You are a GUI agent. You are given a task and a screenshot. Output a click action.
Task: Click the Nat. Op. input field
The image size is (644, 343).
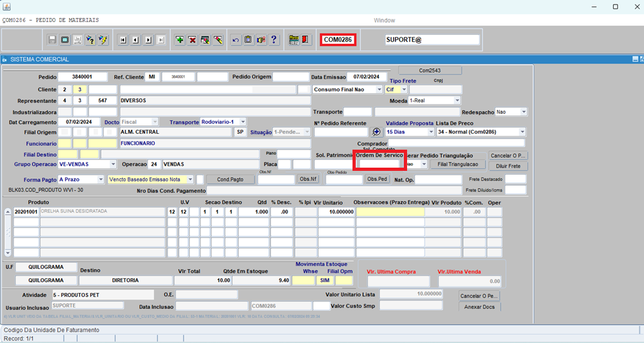(439, 180)
